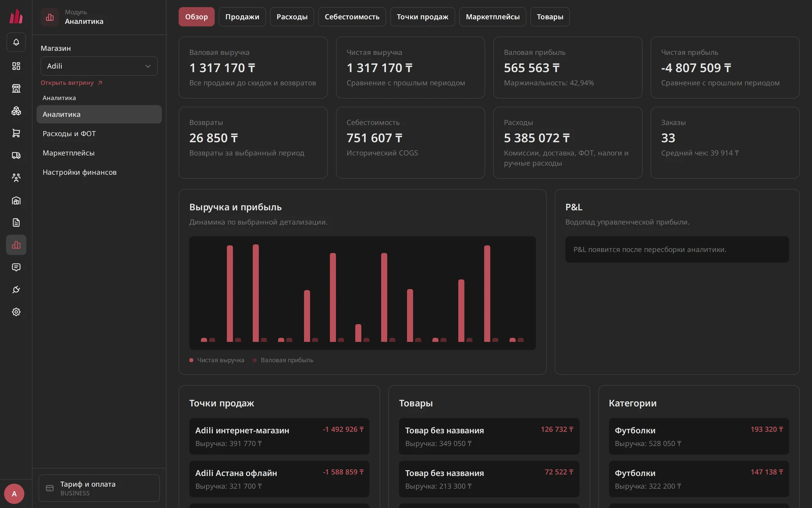Switch to the Расходы tab

tap(292, 17)
